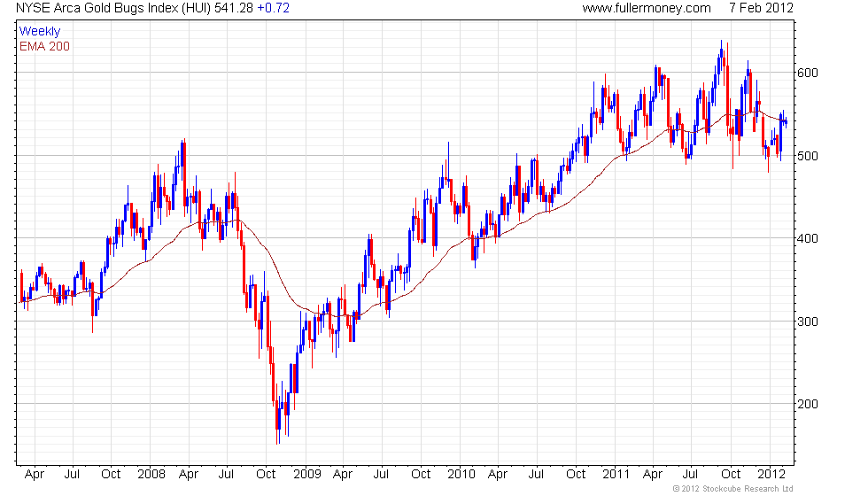This screenshot has width=868, height=496.
Task: Click the 200 price axis label
Action: click(807, 404)
